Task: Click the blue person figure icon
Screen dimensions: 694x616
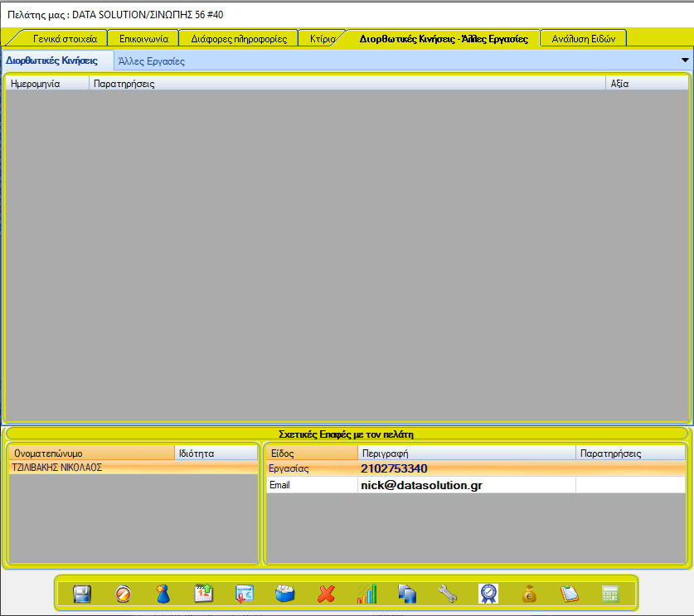Action: pyautogui.click(x=163, y=594)
